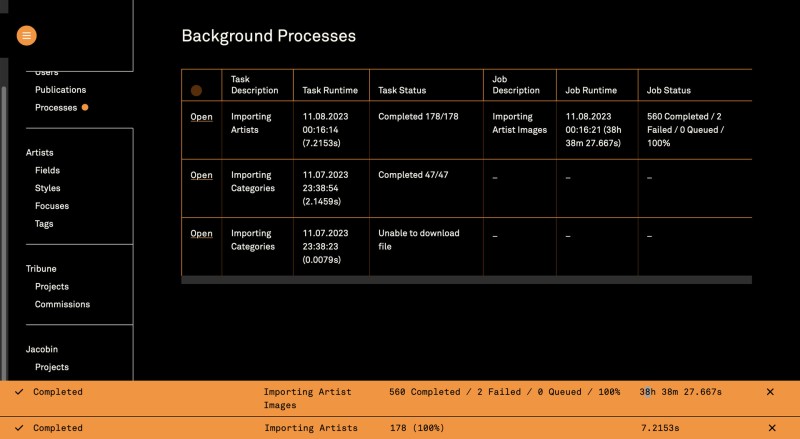Click the orange indicator next to Processes
Viewport: 800px width, 439px height.
click(x=85, y=107)
